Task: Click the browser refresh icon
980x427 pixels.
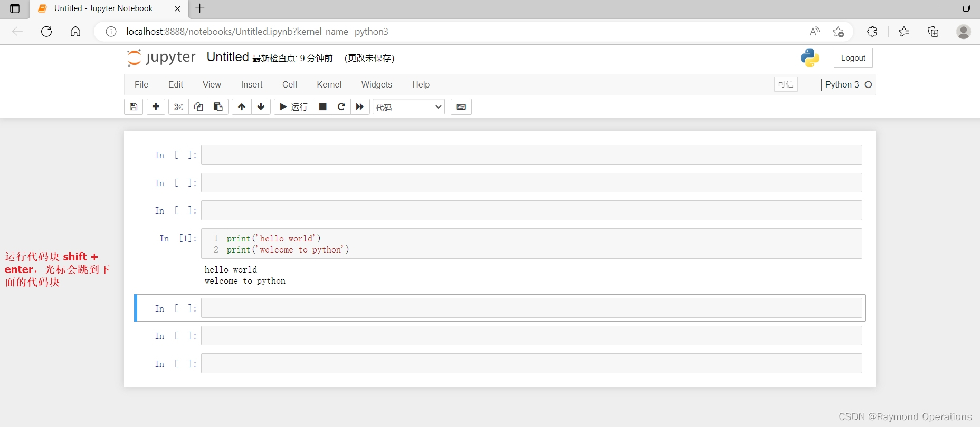Action: pyautogui.click(x=46, y=32)
